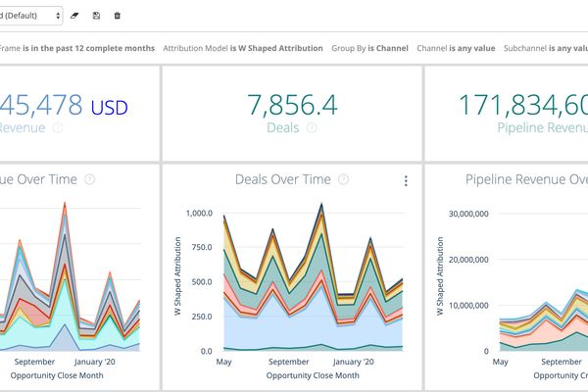Image resolution: width=588 pixels, height=392 pixels.
Task: Click the info icon next to Revenue Over Time title
Action: [89, 179]
